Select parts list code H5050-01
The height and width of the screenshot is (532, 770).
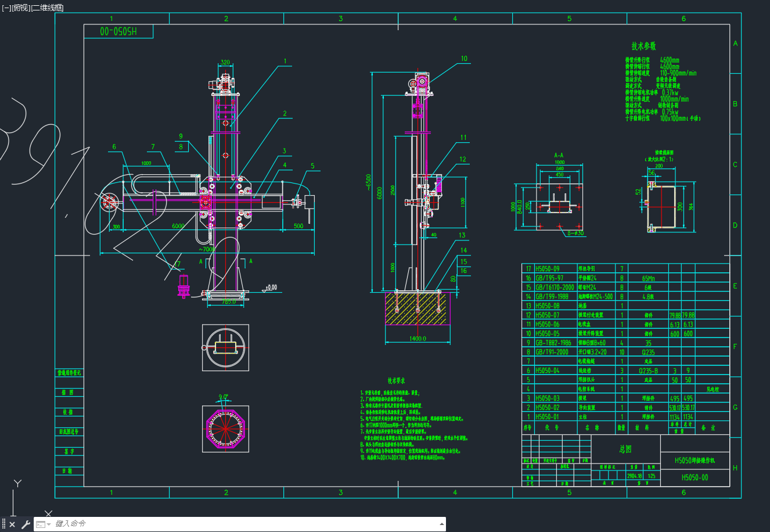548,417
